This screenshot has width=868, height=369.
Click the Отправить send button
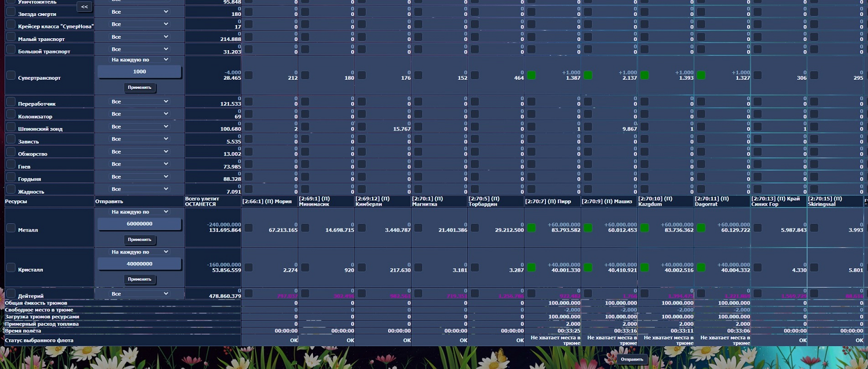pos(632,359)
